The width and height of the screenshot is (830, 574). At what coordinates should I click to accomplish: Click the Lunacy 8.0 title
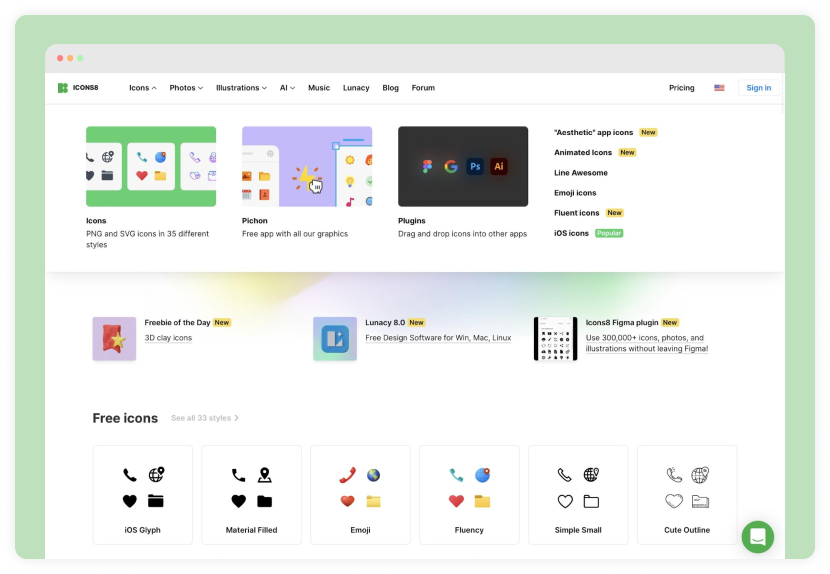(x=385, y=322)
